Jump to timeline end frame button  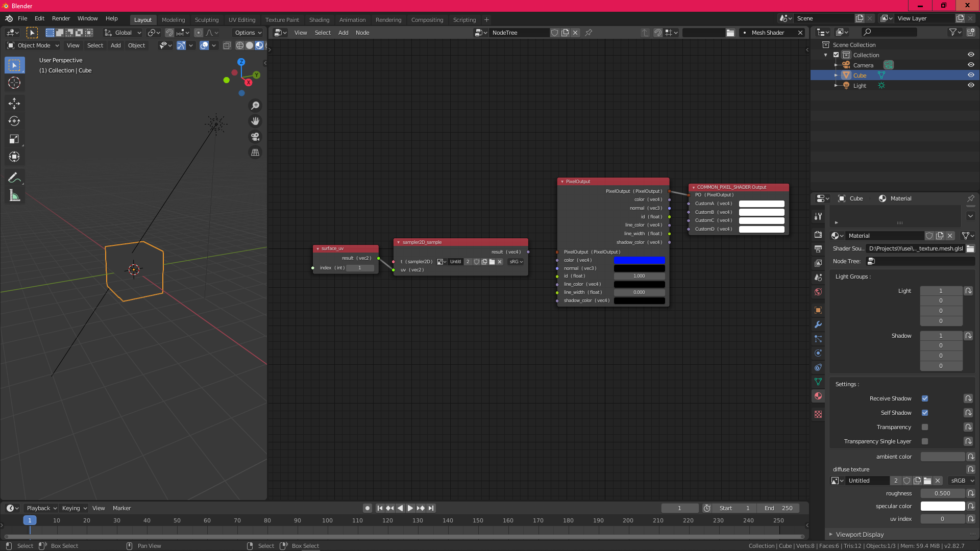tap(431, 508)
